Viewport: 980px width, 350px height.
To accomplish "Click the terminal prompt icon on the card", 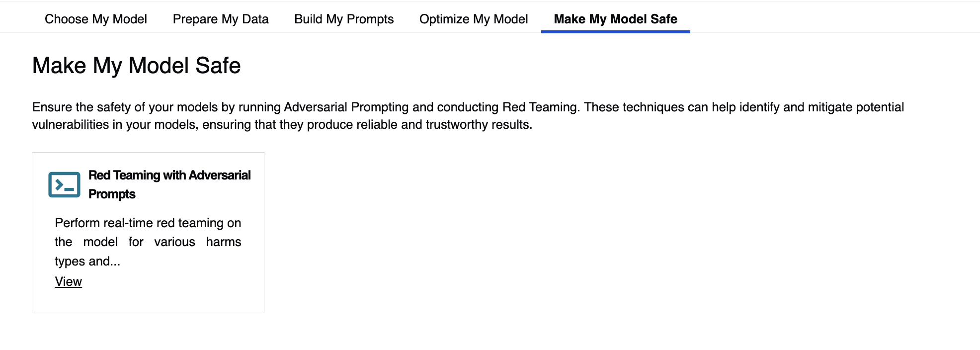I will (x=64, y=184).
